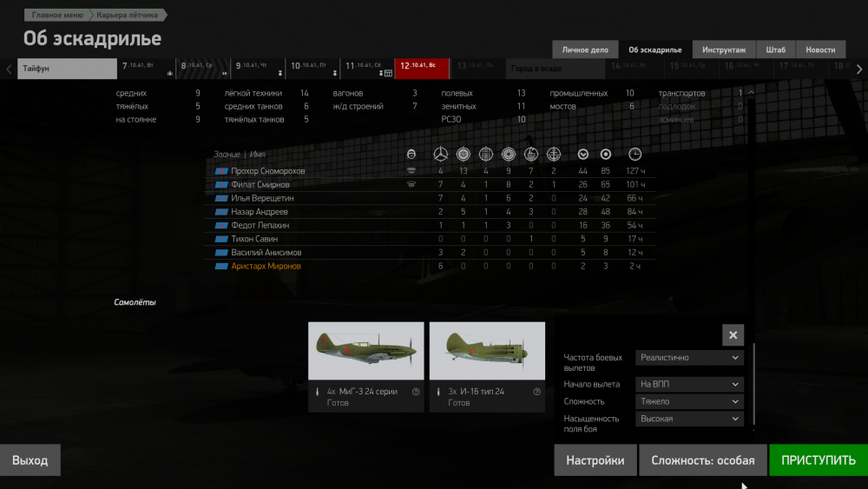Image resolution: width=868 pixels, height=489 pixels.
Task: Go to earlier timeline dates with left arrow
Action: pos(9,69)
